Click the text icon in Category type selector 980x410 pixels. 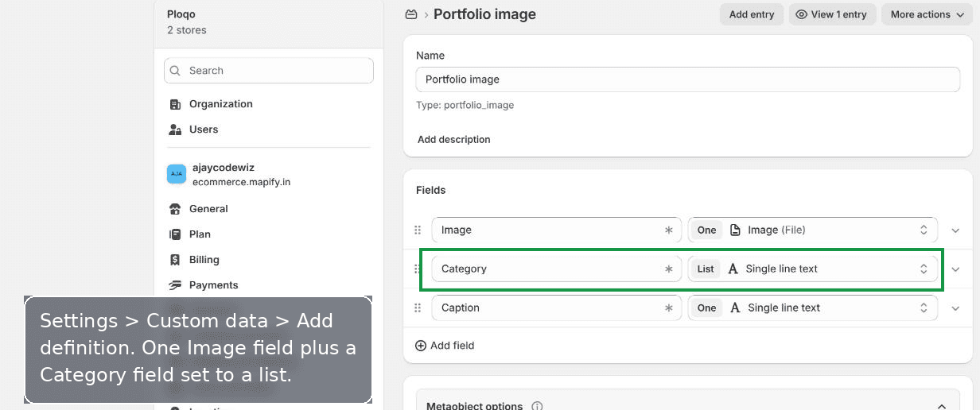pyautogui.click(x=733, y=269)
